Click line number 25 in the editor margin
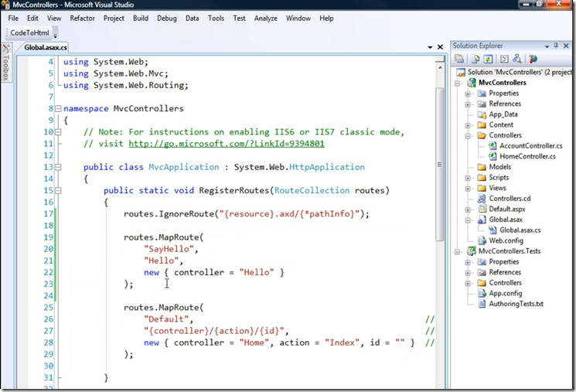The image size is (576, 392). 49,307
